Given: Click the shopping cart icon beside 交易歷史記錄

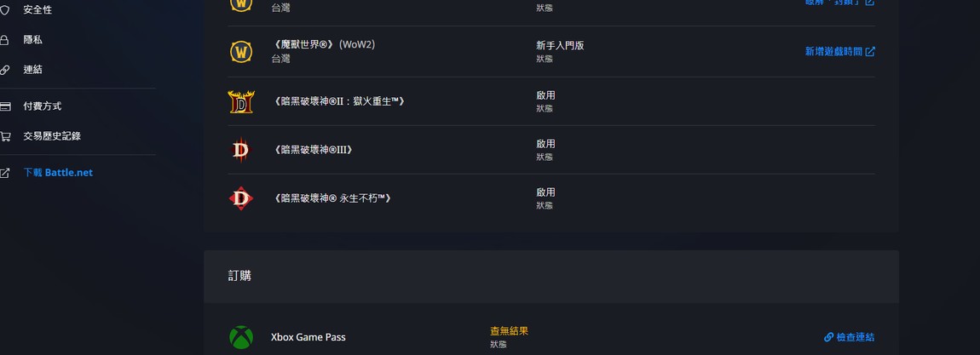Looking at the screenshot, I should click(5, 136).
